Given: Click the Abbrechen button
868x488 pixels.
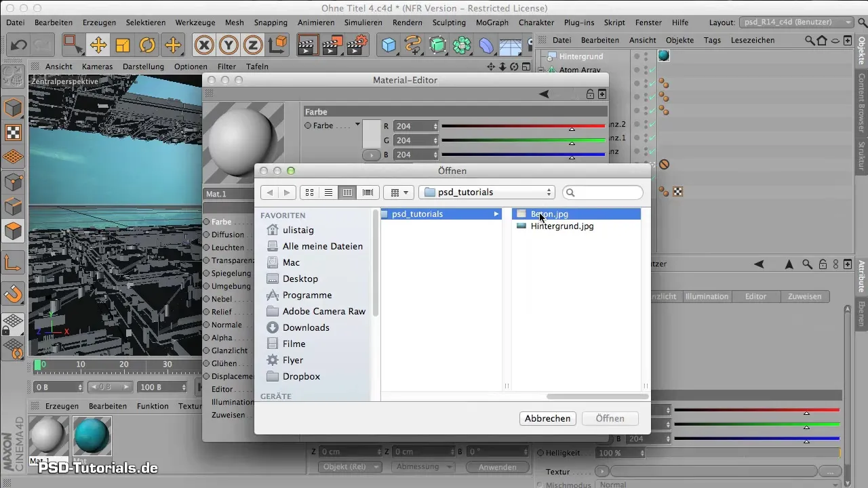Looking at the screenshot, I should tap(547, 418).
